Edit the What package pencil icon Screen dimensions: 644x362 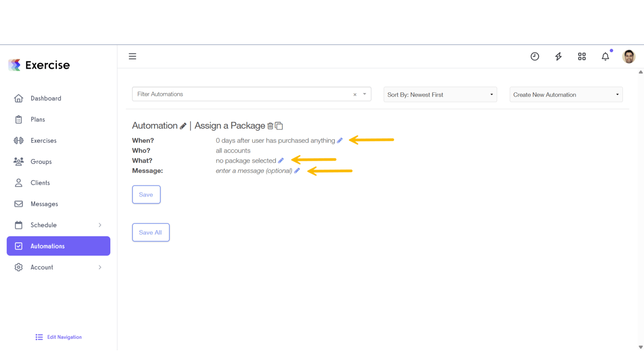click(281, 161)
